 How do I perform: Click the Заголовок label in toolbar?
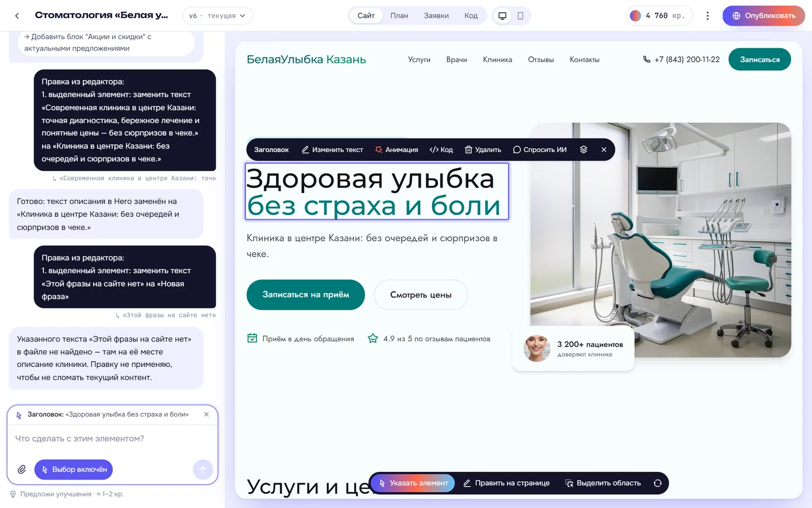(272, 150)
